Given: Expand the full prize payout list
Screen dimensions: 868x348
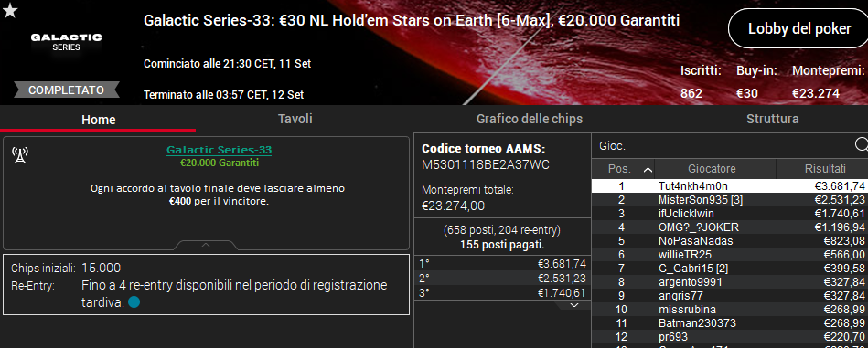Looking at the screenshot, I should click(574, 305).
